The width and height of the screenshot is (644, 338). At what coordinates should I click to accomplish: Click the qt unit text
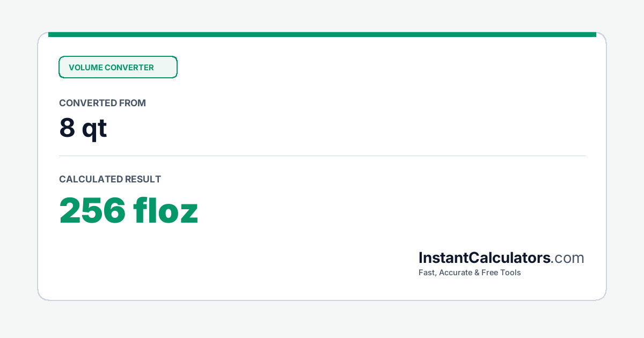(x=94, y=130)
